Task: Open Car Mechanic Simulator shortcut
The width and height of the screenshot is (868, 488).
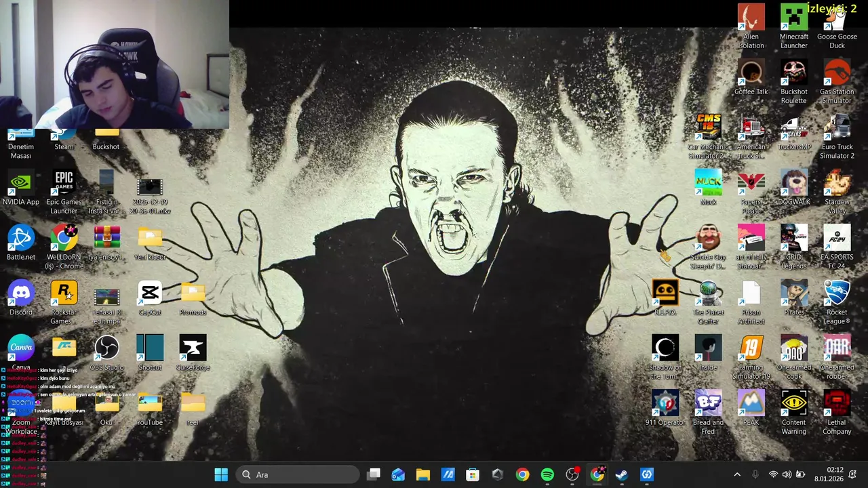Action: 708,137
